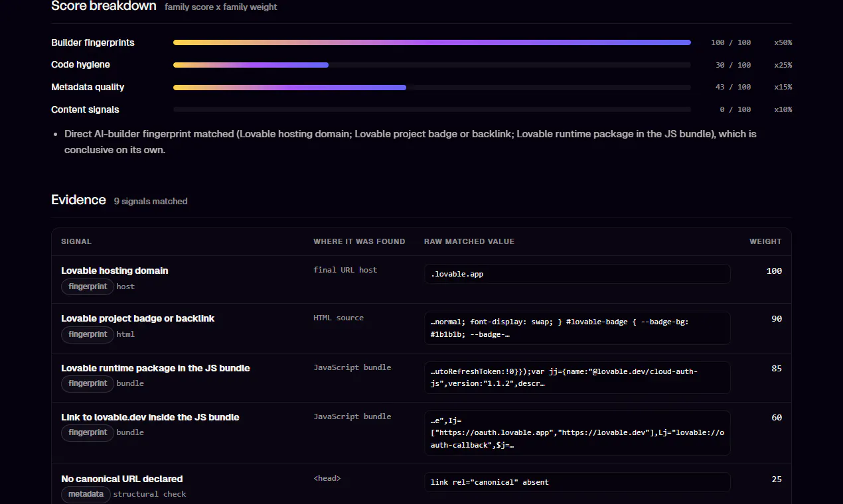The height and width of the screenshot is (504, 843).
Task: Click "Lovable project badge or backlink" signal name
Action: [138, 318]
